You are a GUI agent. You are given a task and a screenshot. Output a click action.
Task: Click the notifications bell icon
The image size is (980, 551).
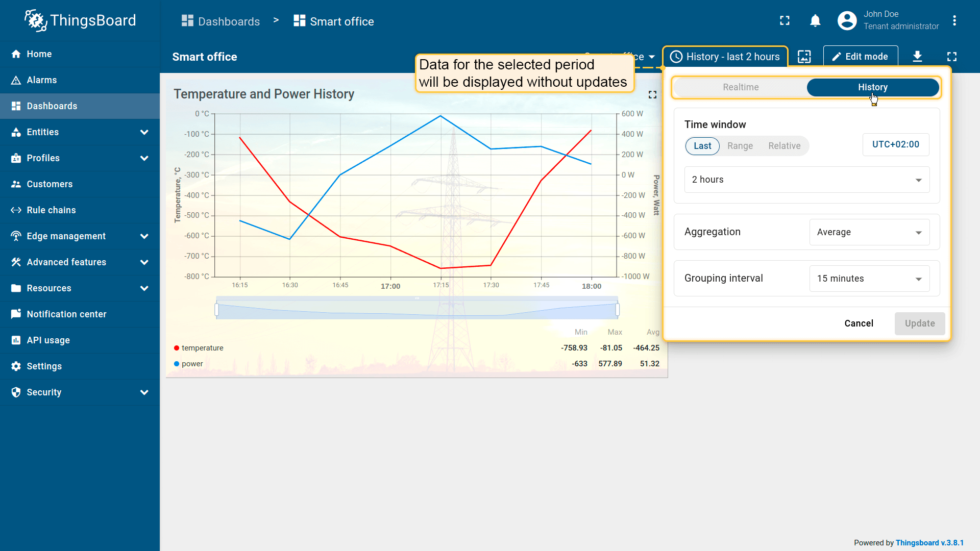click(815, 21)
